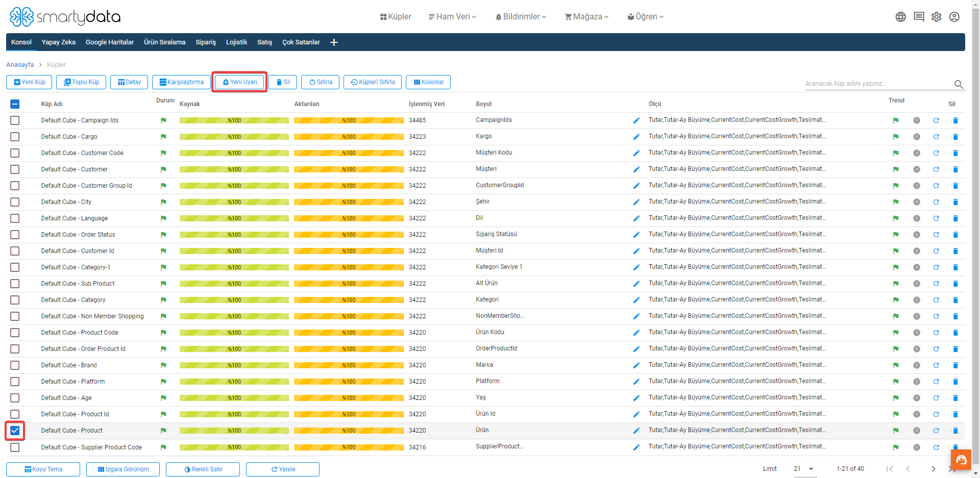
Task: Delete Default Cube - Order Status with trash icon
Action: click(955, 235)
